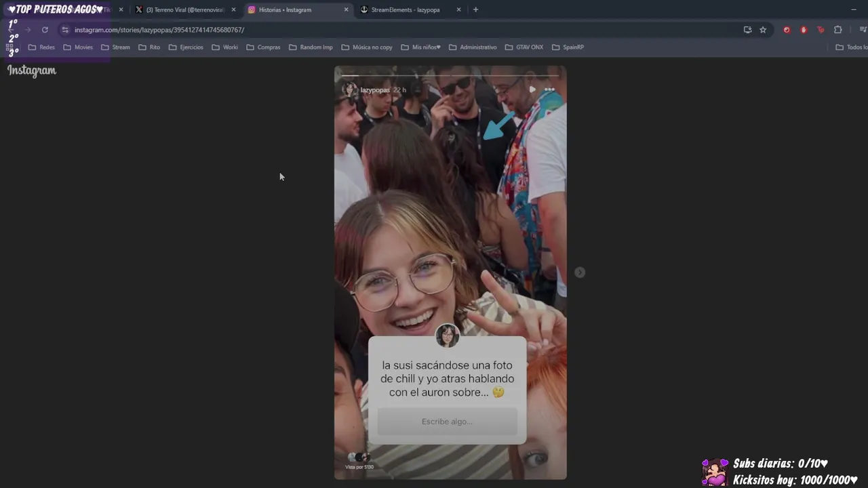Reload the Instagram story page

45,30
